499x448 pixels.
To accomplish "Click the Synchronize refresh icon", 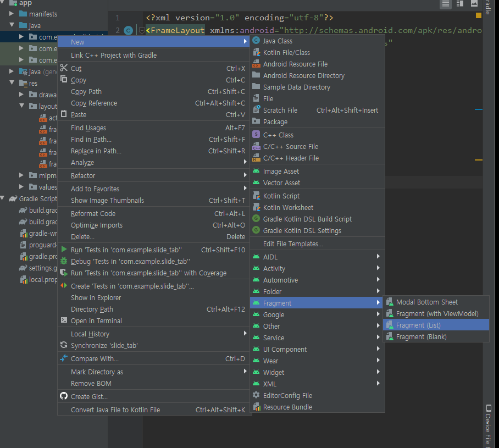I will point(64,345).
